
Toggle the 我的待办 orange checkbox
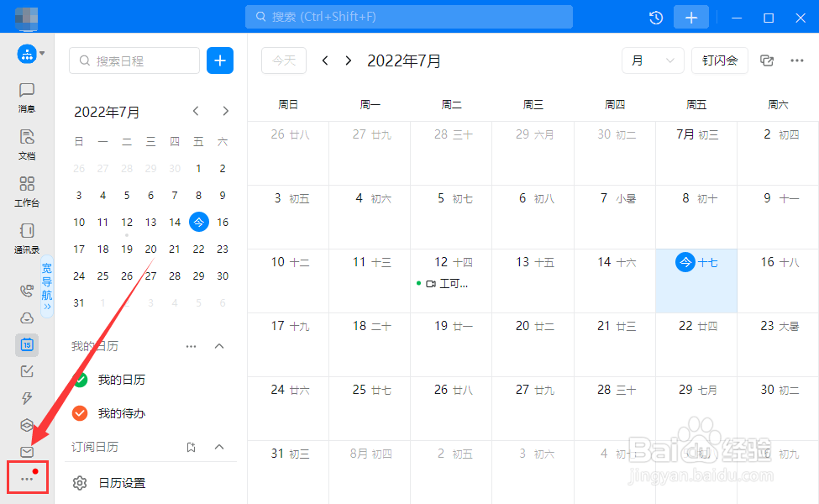(81, 413)
